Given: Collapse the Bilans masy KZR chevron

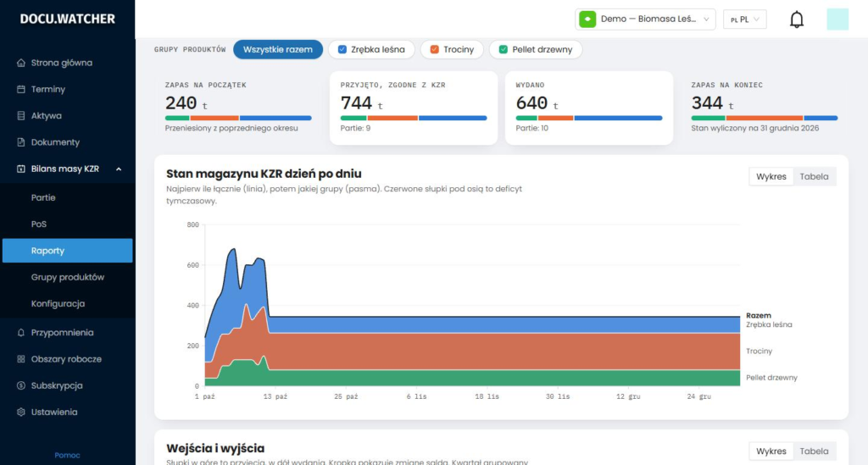Looking at the screenshot, I should click(119, 169).
